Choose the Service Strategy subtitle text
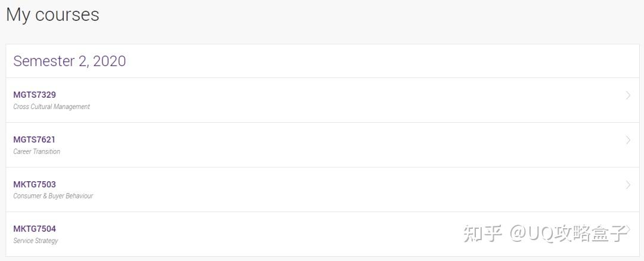 point(36,241)
